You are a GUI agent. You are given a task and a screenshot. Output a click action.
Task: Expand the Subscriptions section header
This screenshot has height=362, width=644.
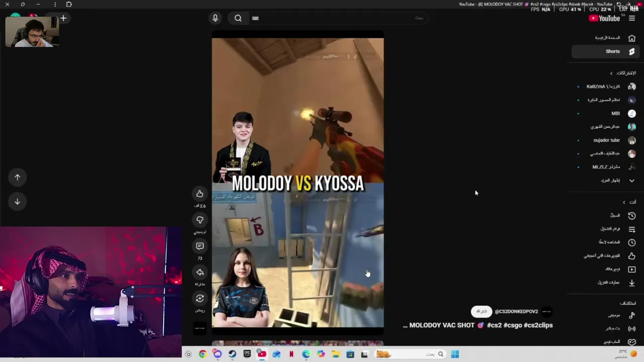click(x=623, y=73)
